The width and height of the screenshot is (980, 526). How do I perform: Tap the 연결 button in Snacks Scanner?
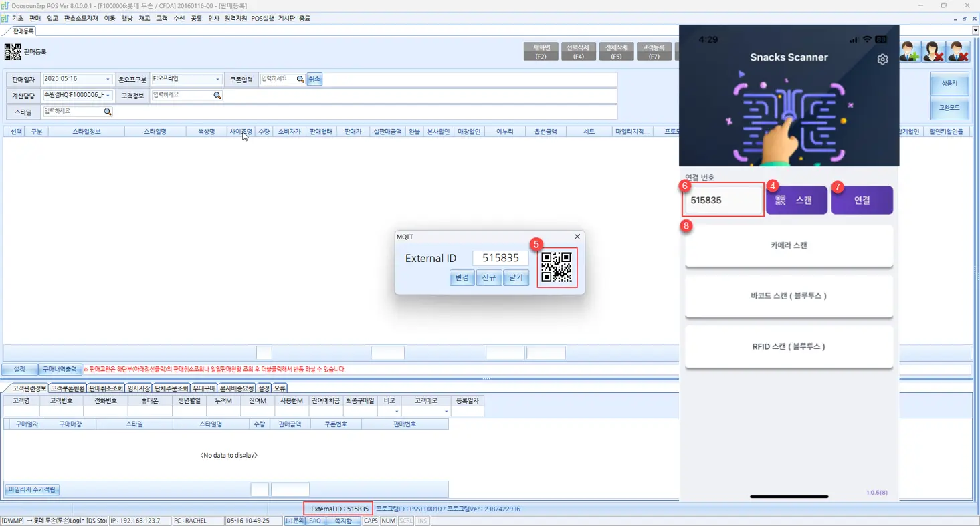coord(862,200)
